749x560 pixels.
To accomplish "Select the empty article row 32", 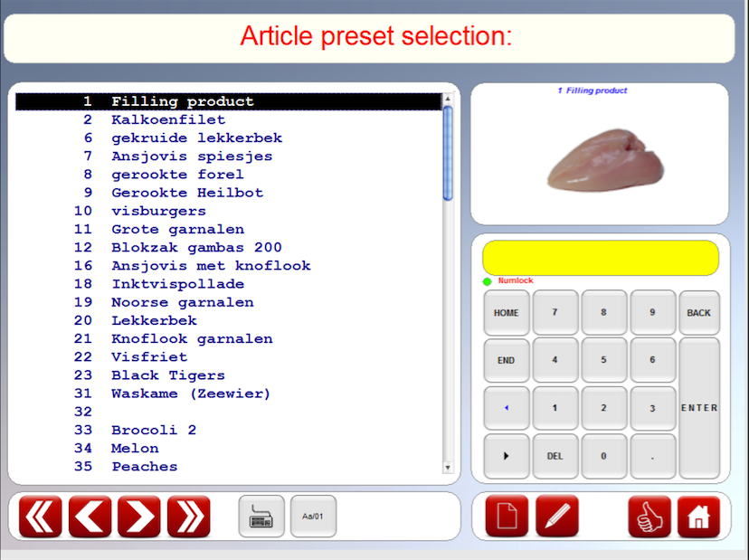I will click(229, 412).
